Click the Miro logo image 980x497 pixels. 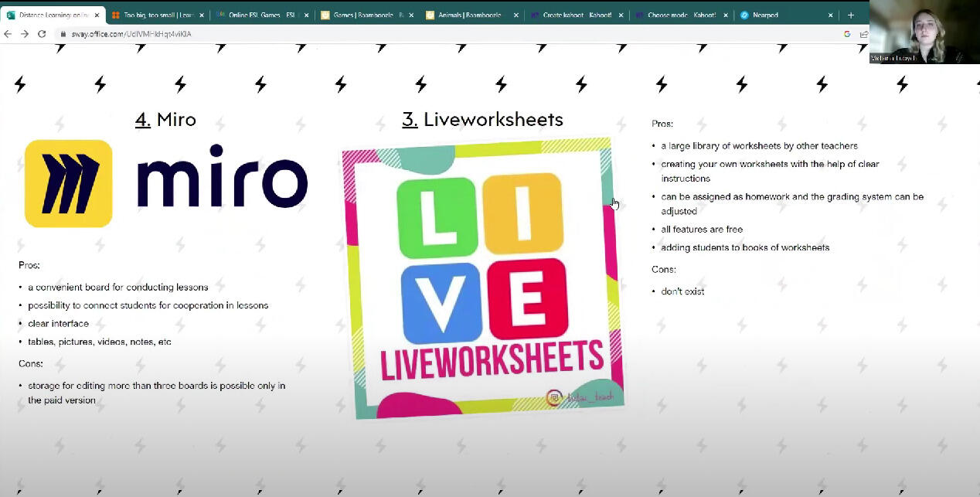click(x=166, y=183)
